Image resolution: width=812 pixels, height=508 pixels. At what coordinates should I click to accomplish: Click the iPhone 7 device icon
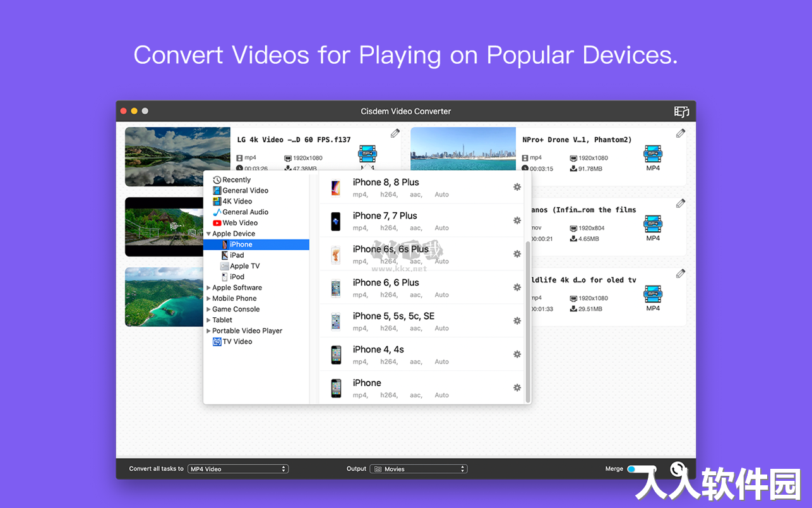click(336, 221)
